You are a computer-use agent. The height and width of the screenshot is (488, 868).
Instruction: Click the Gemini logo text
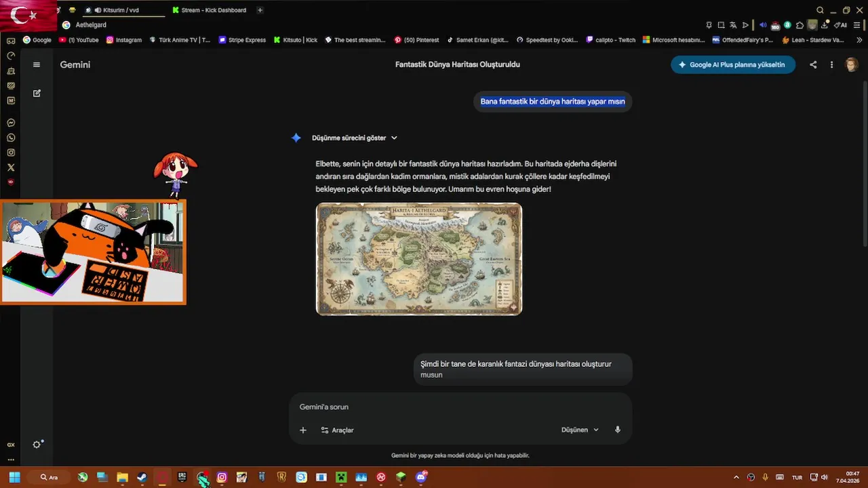coord(75,65)
